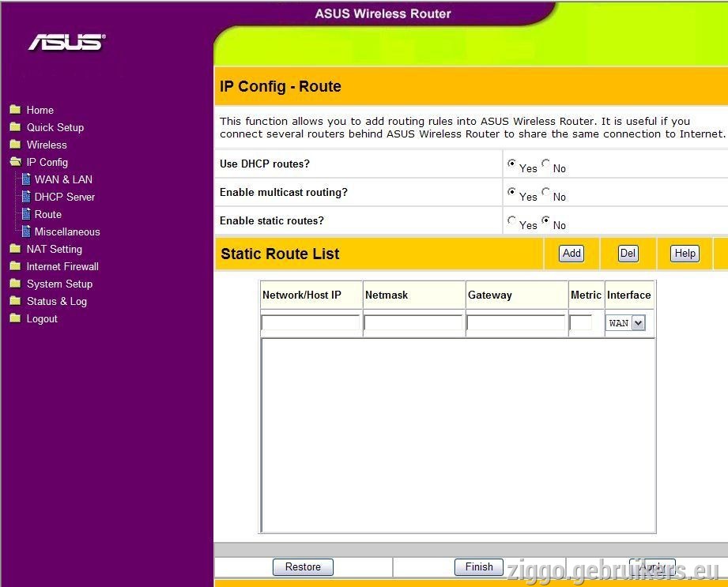The height and width of the screenshot is (587, 728).
Task: Select No for Enable static routes
Action: tap(545, 220)
